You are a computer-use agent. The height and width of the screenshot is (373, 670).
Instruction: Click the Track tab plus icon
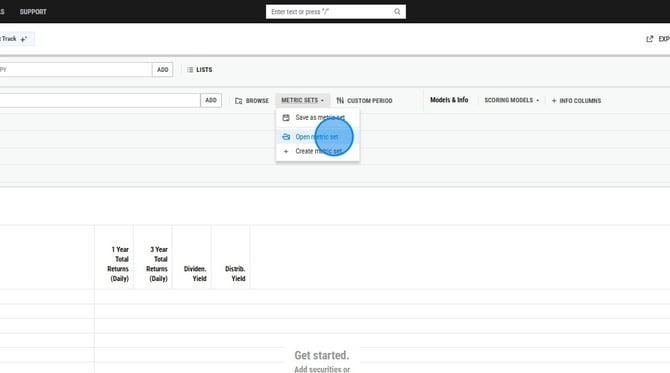24,39
